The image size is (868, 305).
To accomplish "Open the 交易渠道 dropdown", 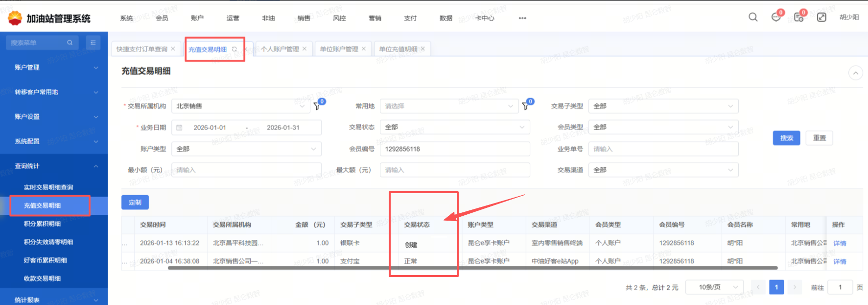I will pos(663,170).
